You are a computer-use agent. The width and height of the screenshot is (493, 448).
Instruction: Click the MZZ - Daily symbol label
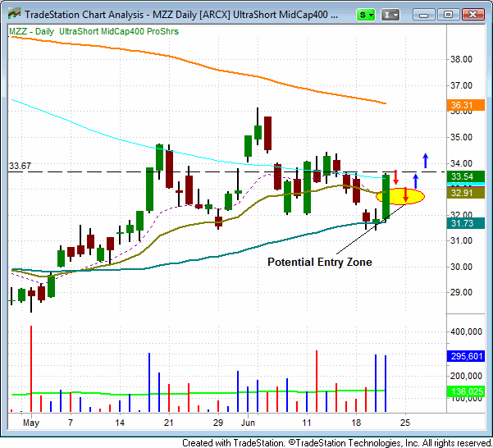(x=31, y=31)
